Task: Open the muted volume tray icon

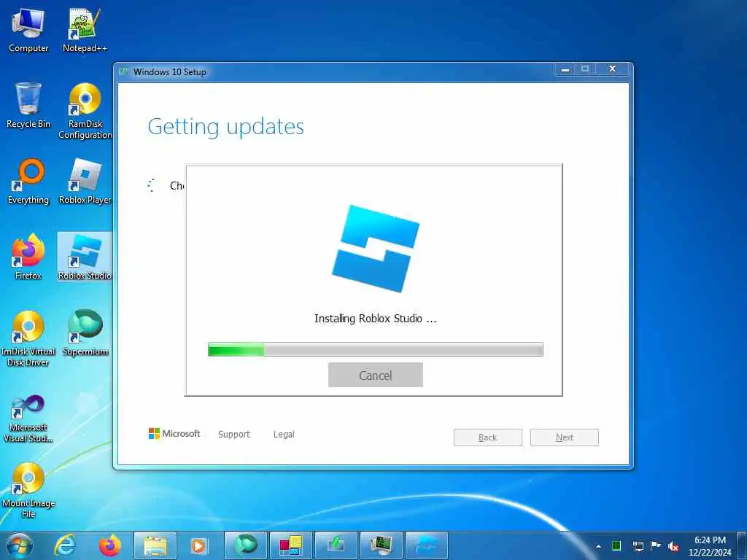Action: [673, 546]
